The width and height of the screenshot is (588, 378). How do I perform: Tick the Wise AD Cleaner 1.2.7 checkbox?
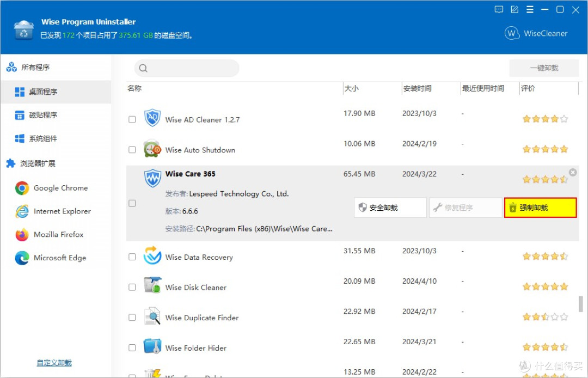coord(132,119)
